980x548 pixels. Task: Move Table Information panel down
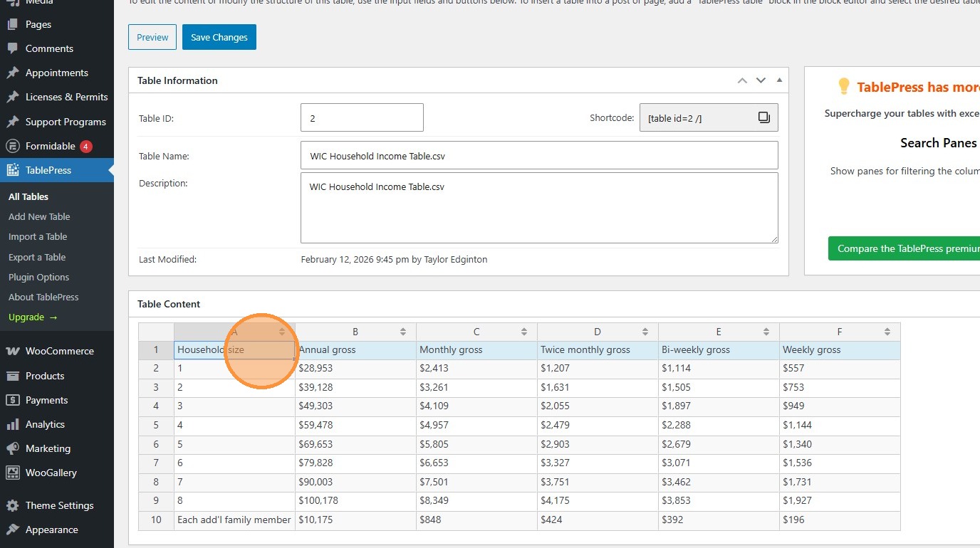[761, 80]
